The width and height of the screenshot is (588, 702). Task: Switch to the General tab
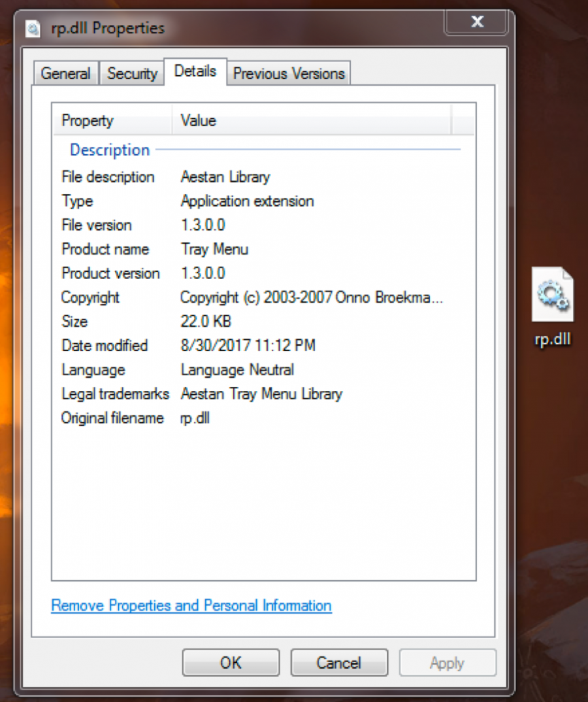(x=65, y=73)
